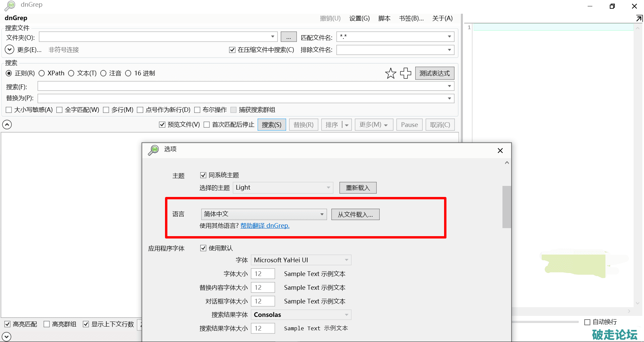The image size is (644, 342).
Task: Open the 匹配文件名 dropdown
Action: tap(449, 37)
